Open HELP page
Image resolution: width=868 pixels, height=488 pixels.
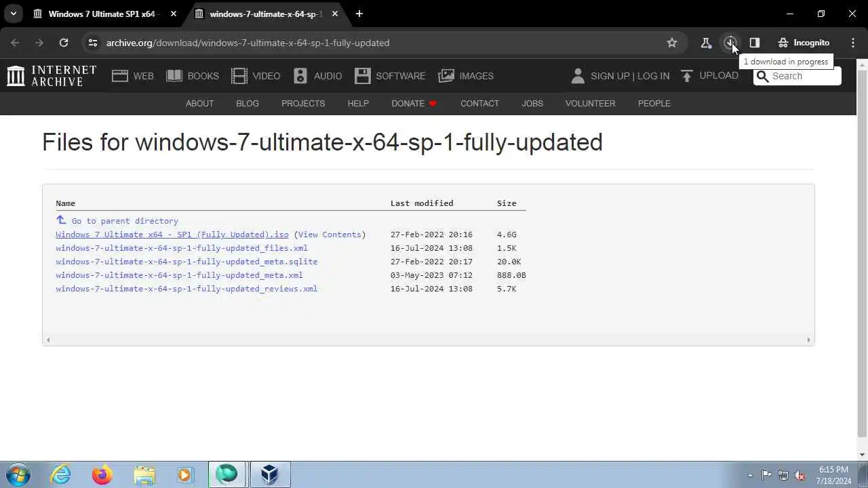(358, 104)
